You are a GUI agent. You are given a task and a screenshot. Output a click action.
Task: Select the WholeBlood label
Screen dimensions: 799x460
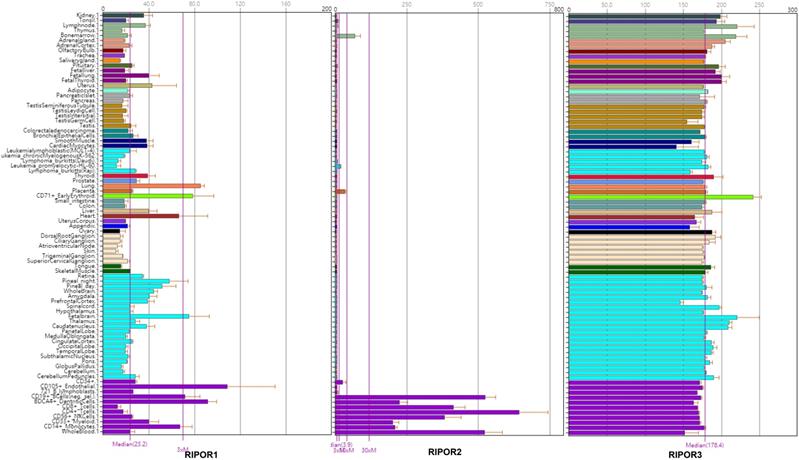(x=78, y=432)
